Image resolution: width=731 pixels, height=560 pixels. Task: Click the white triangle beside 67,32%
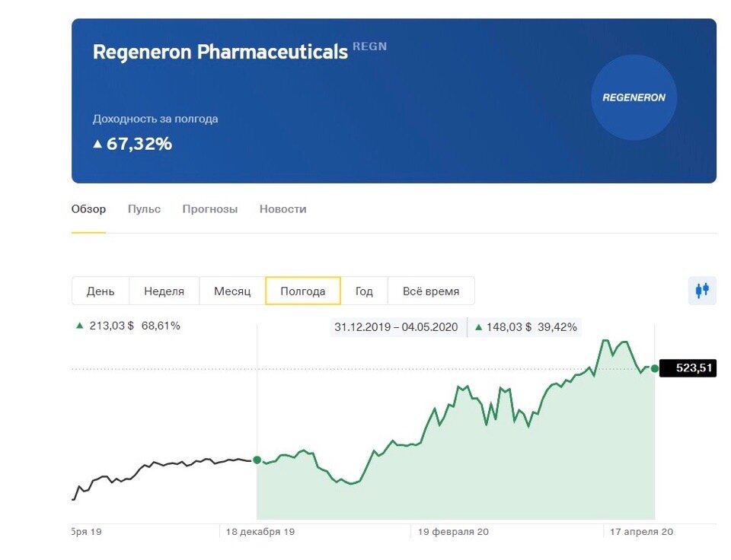(97, 144)
